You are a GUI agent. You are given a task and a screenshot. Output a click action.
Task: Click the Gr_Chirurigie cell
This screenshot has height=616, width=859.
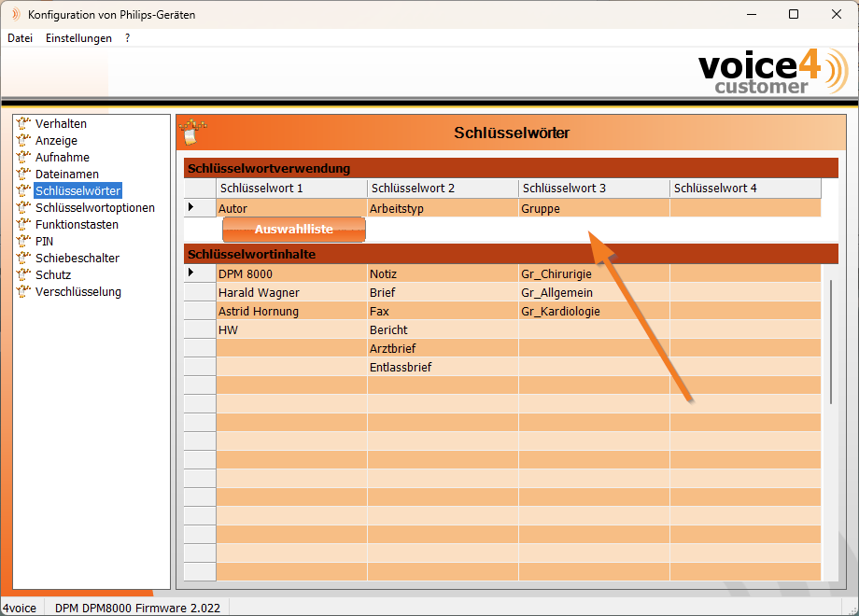coord(594,273)
